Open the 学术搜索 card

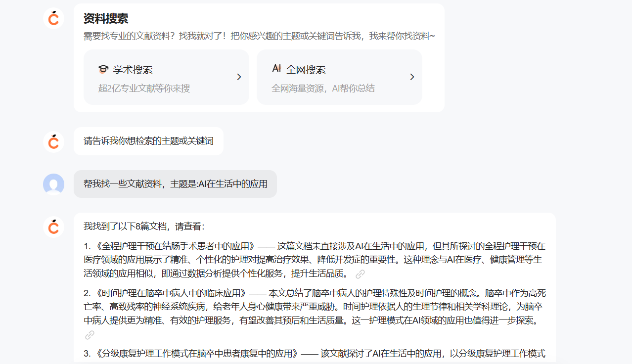pyautogui.click(x=166, y=77)
